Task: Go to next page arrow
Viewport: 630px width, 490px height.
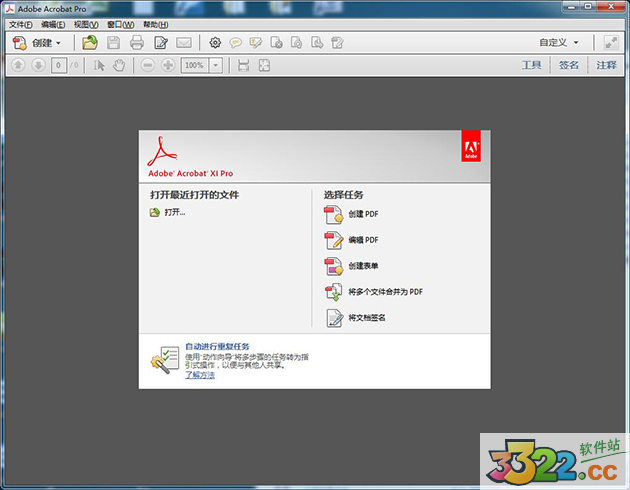Action: [x=39, y=65]
